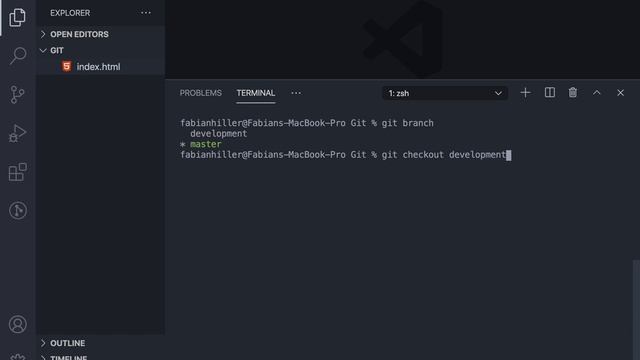Click the 'git branch' command line
Viewport: 640px width, 360px height.
[307, 123]
